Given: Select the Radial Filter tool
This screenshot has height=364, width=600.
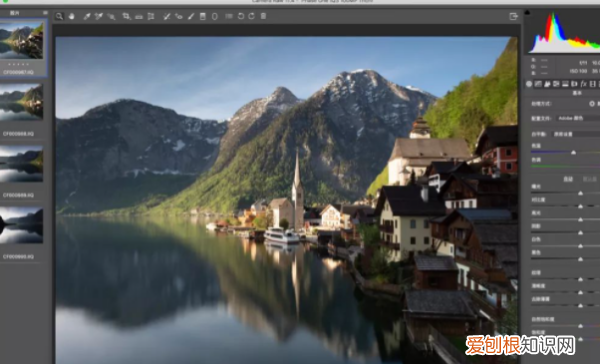Looking at the screenshot, I should (215, 16).
